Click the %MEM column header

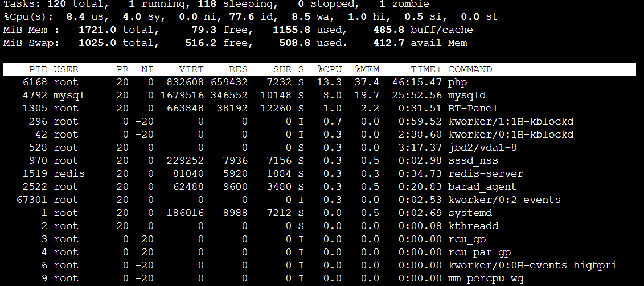pos(367,69)
